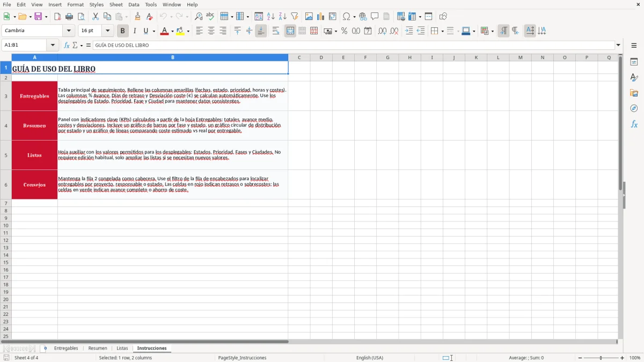Open the Background Color dropdown arrow

[188, 31]
